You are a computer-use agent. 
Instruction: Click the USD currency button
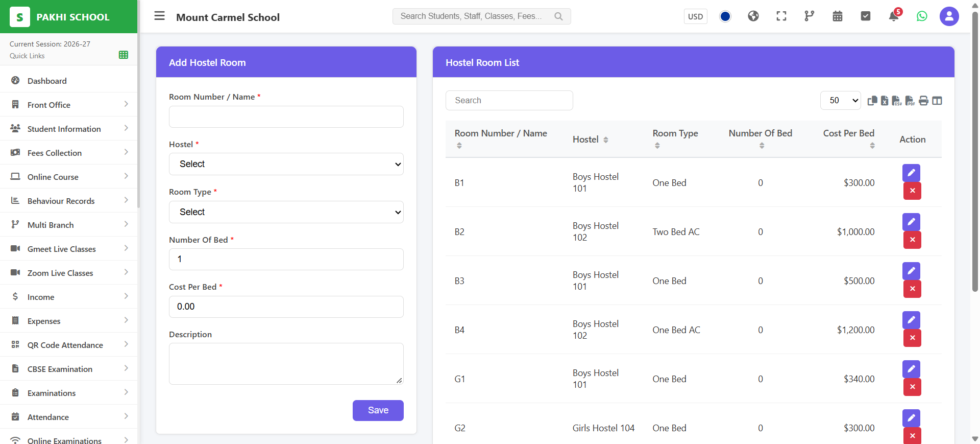click(695, 16)
